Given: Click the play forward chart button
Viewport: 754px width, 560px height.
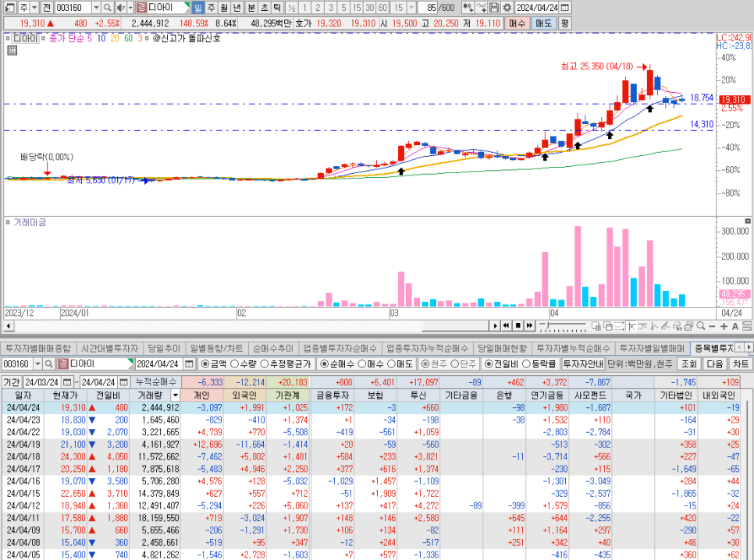Looking at the screenshot, I should point(495,325).
